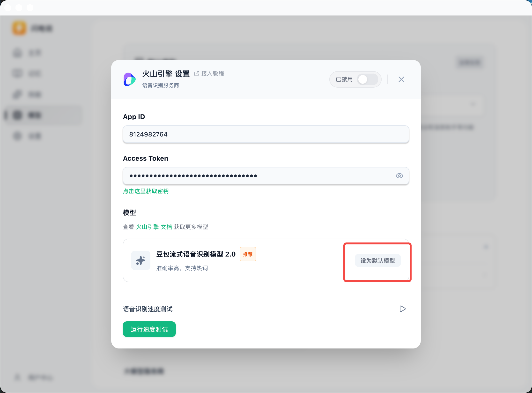Click the sparkle icon of 豆包 model
Screen dimensions: 532x393
coord(141,260)
